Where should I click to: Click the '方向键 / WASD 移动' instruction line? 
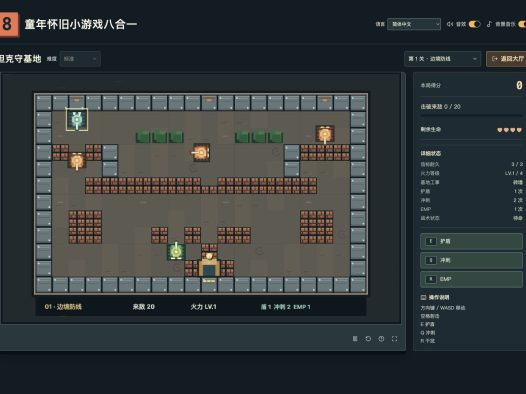(443, 307)
